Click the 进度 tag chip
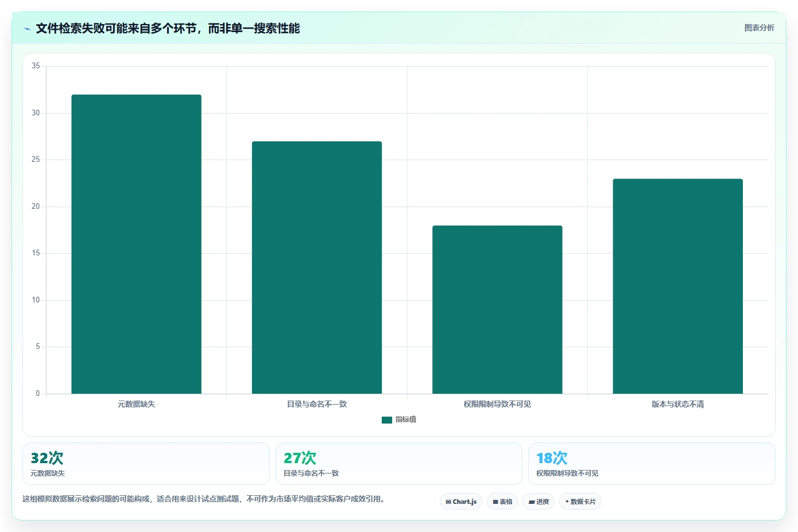798x532 pixels. (539, 502)
